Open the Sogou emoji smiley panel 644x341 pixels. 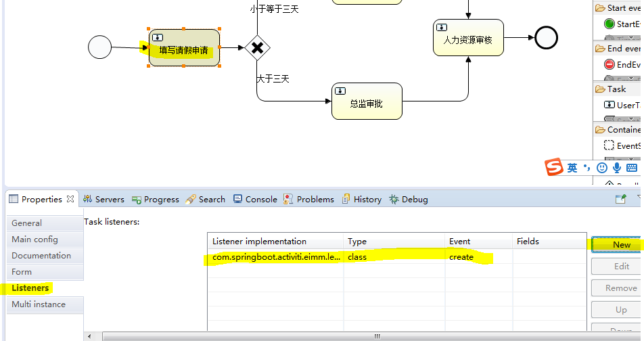[602, 168]
